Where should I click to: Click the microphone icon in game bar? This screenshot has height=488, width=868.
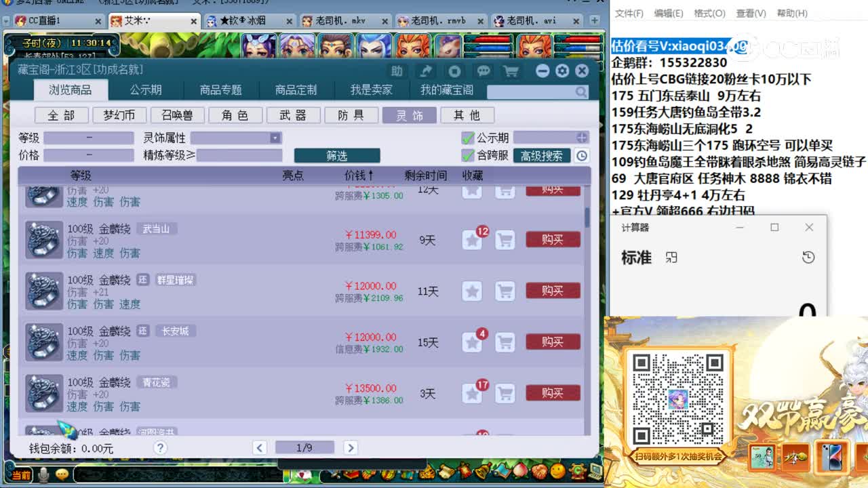coord(44,474)
